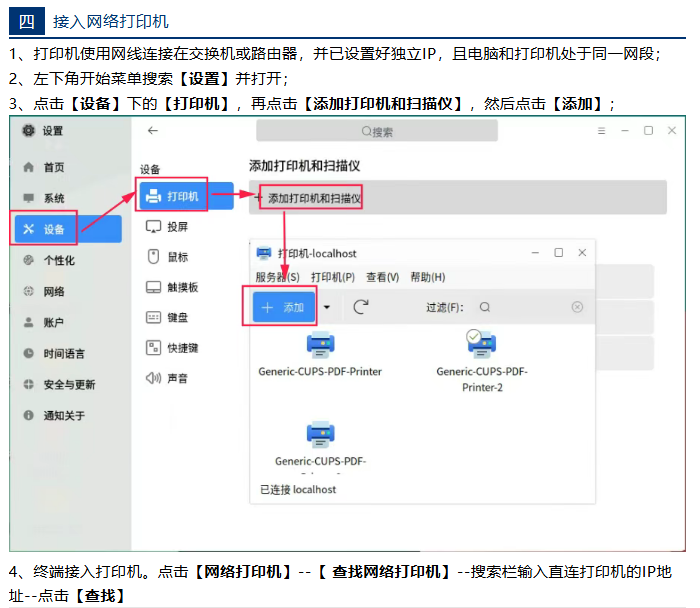Expand the arrow next to 添加 button
700x608 pixels.
pos(327,307)
